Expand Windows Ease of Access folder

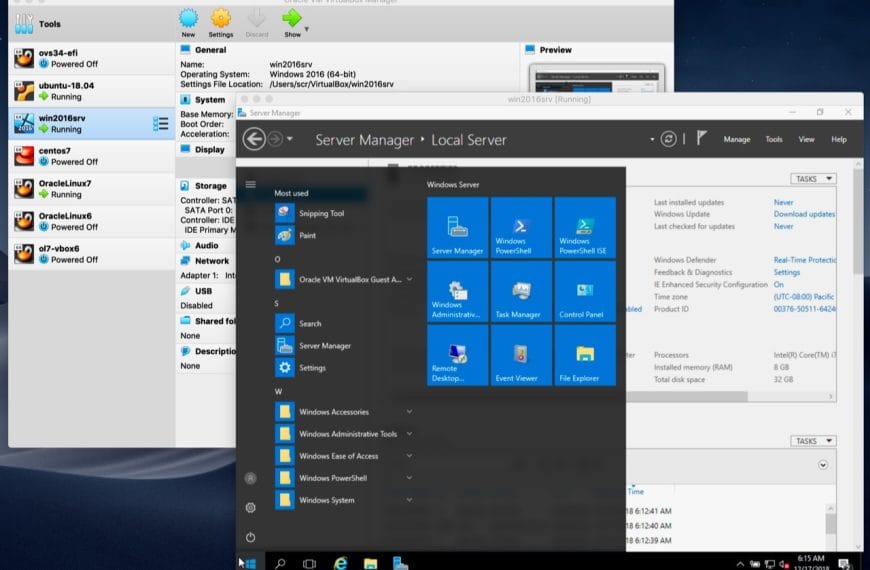345,456
